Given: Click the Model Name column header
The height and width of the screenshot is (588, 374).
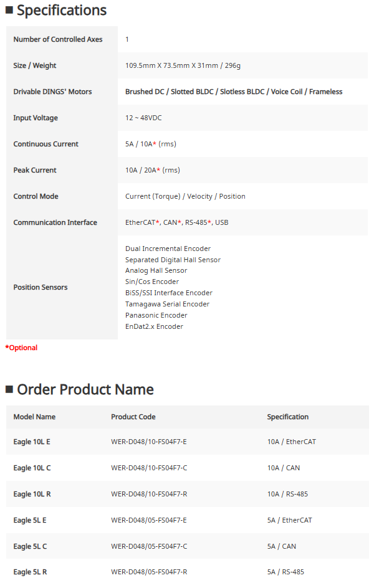Looking at the screenshot, I should tap(34, 417).
